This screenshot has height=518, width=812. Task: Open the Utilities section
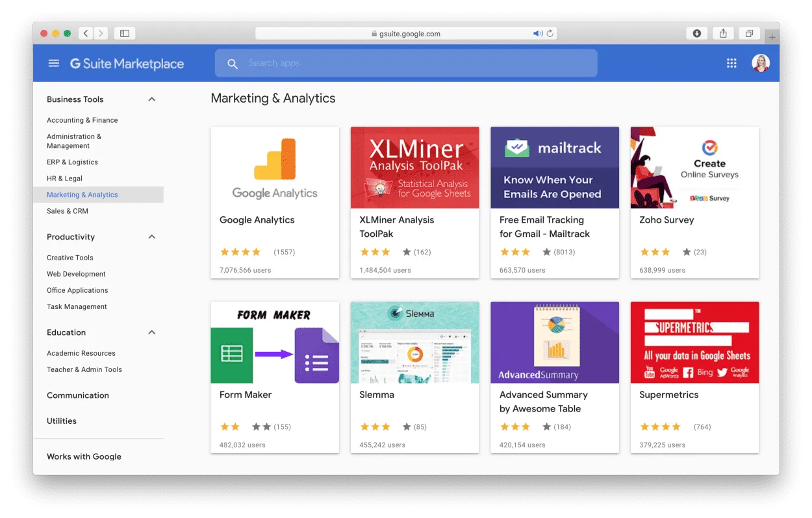[62, 421]
